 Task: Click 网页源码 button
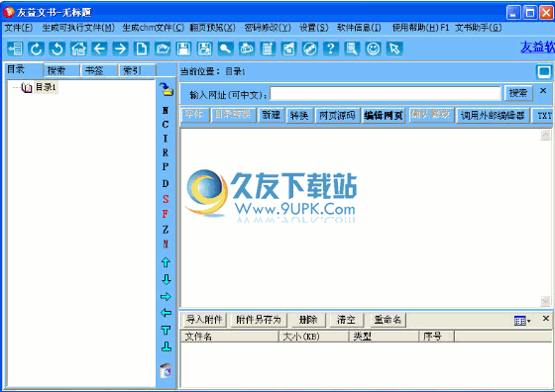pyautogui.click(x=337, y=115)
